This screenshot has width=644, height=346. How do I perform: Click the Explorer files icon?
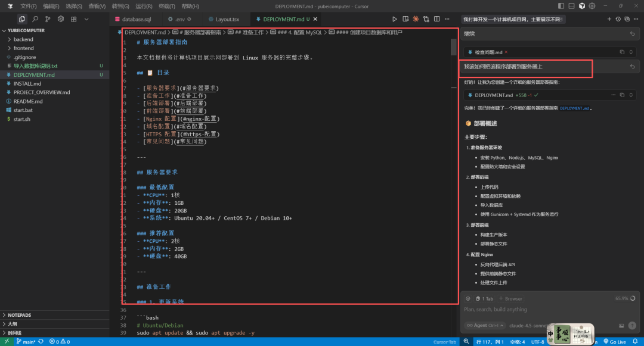pyautogui.click(x=22, y=19)
